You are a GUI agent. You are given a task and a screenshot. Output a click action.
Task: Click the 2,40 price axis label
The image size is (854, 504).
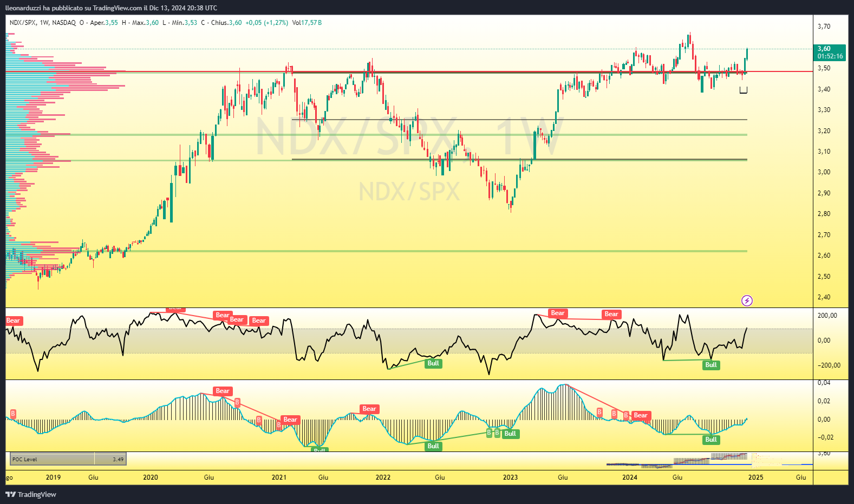(824, 297)
